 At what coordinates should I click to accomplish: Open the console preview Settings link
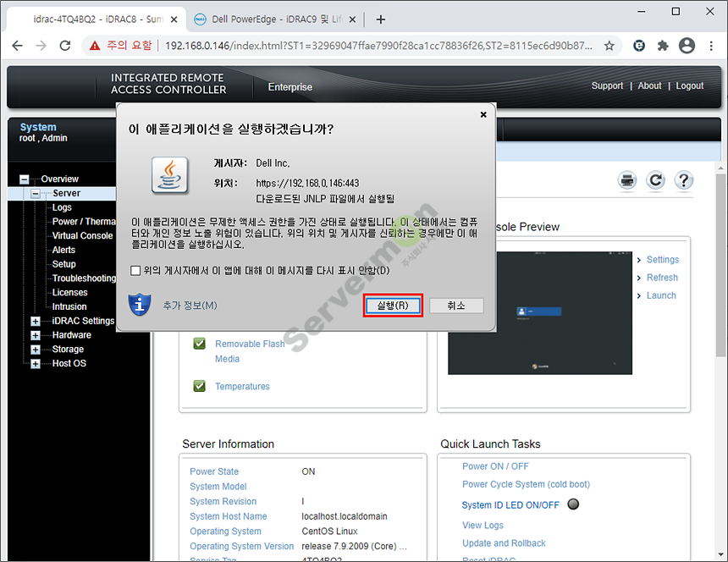pyautogui.click(x=663, y=260)
